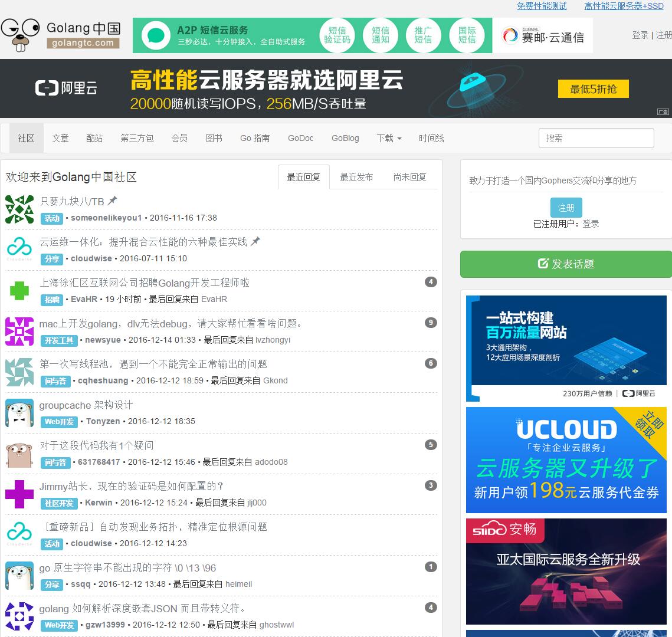The image size is (672, 637).
Task: Open username someonelikeyou1 profile
Action: [x=106, y=218]
